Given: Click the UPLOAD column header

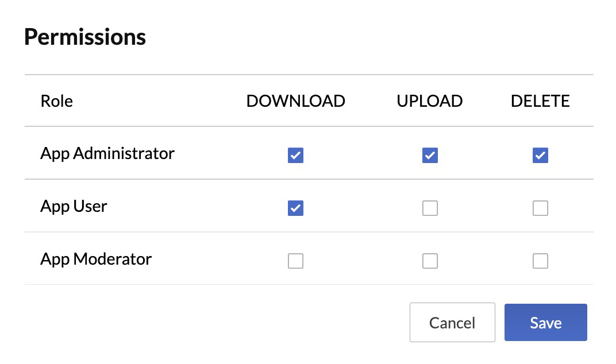Looking at the screenshot, I should [x=430, y=100].
